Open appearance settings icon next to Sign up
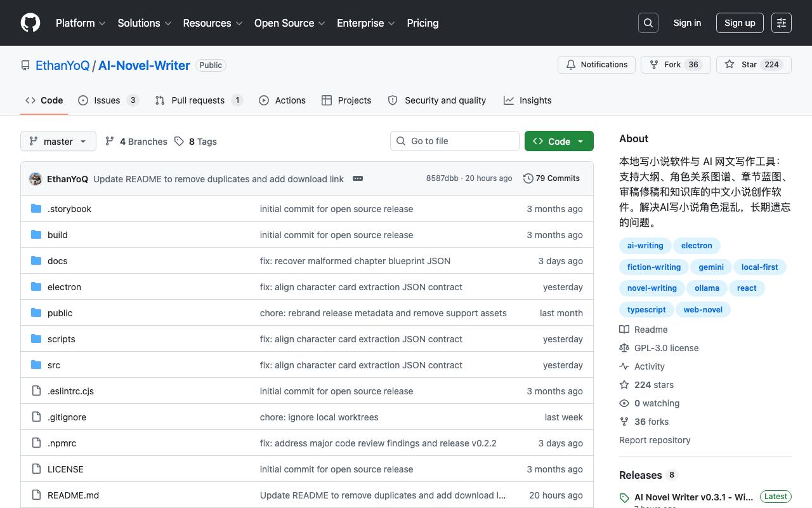The height and width of the screenshot is (508, 812). pos(782,23)
